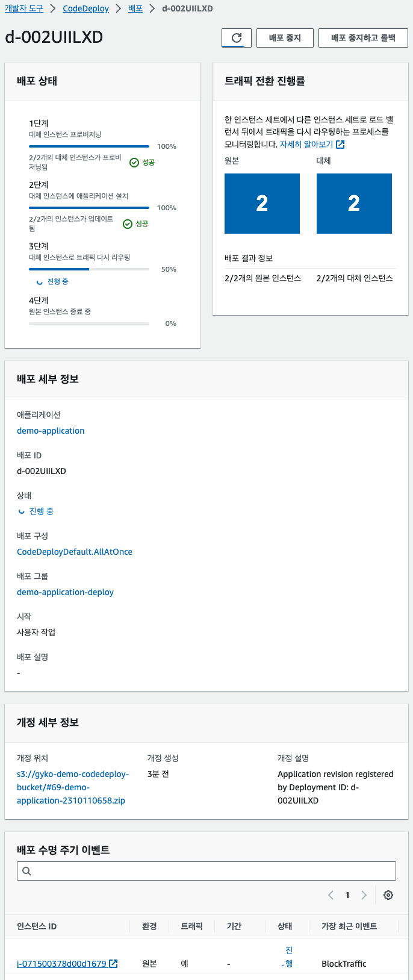Go to next page of lifecycle events

tap(364, 895)
